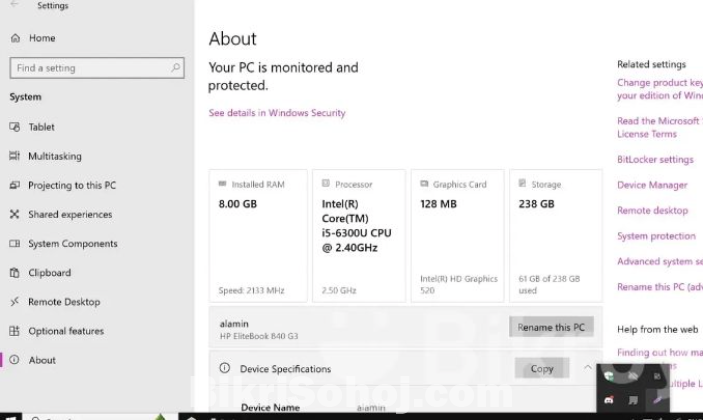The image size is (703, 420).
Task: Open Shared experiences page
Action: point(69,214)
